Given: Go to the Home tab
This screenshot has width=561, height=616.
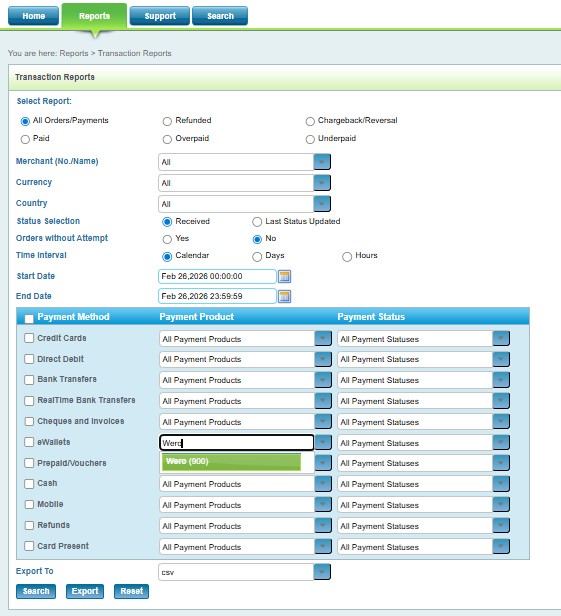Looking at the screenshot, I should [x=33, y=16].
